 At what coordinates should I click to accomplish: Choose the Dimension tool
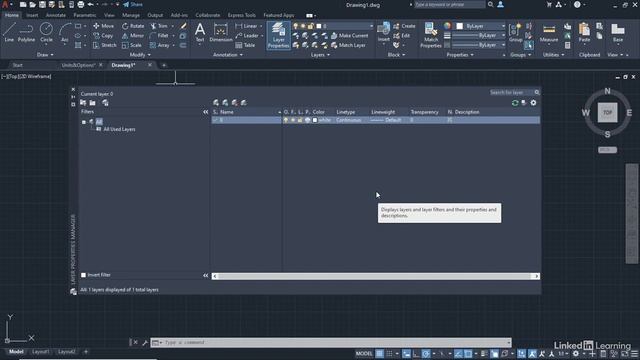click(x=221, y=32)
